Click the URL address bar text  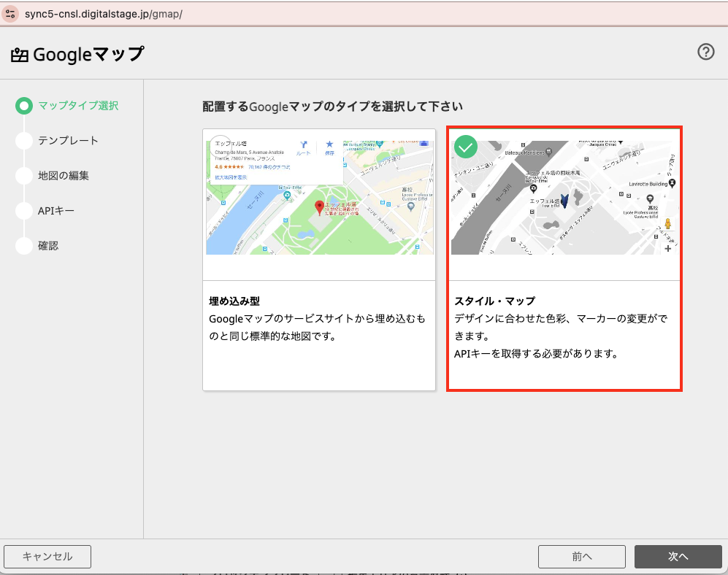(x=103, y=14)
